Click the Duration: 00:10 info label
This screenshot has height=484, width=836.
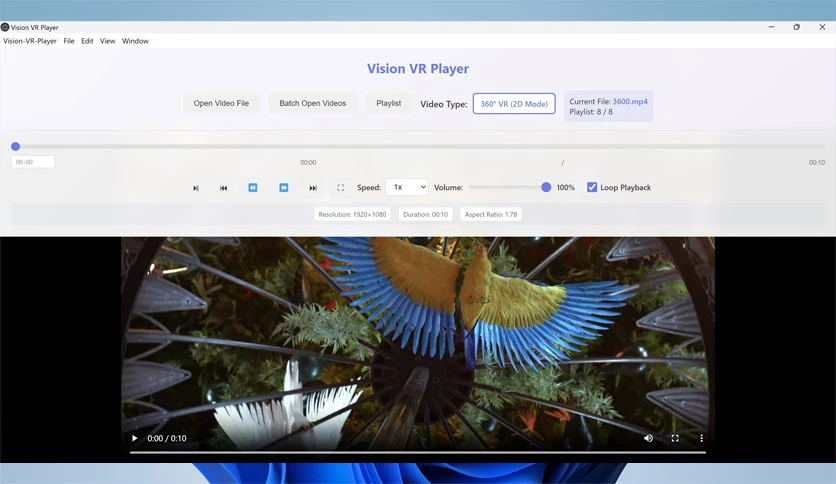(425, 214)
